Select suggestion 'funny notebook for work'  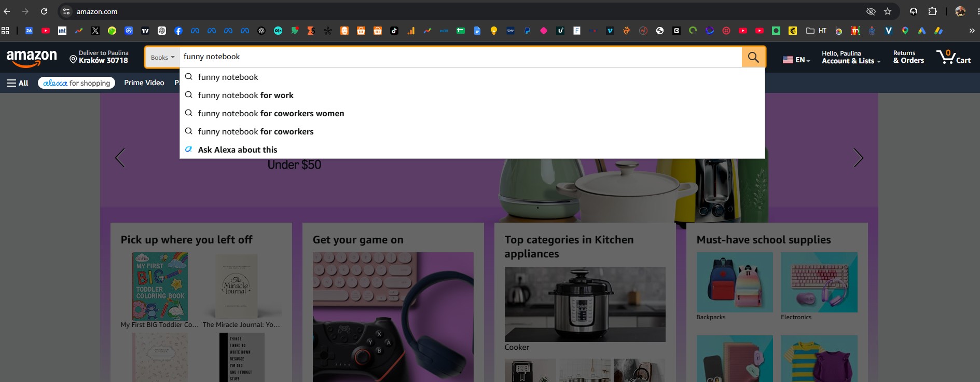472,95
